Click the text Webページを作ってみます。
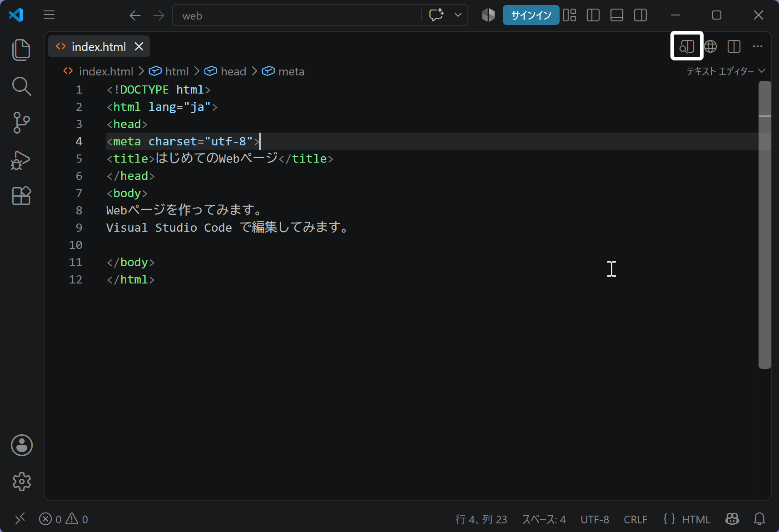779x532 pixels. pos(184,210)
